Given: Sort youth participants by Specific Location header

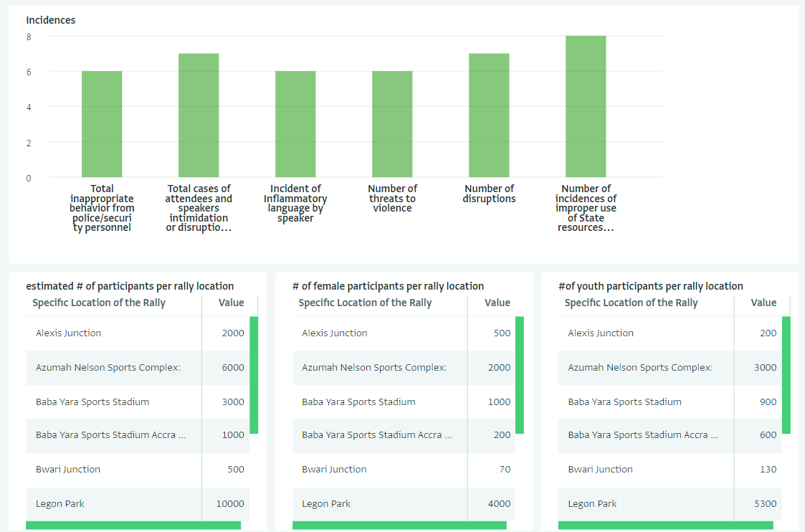Looking at the screenshot, I should (x=631, y=303).
